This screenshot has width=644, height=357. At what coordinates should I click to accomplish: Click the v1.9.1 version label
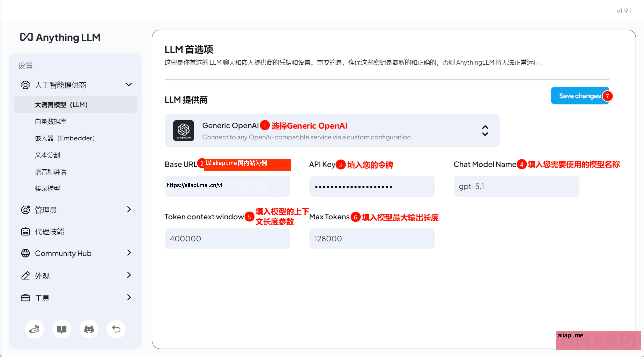(x=624, y=11)
